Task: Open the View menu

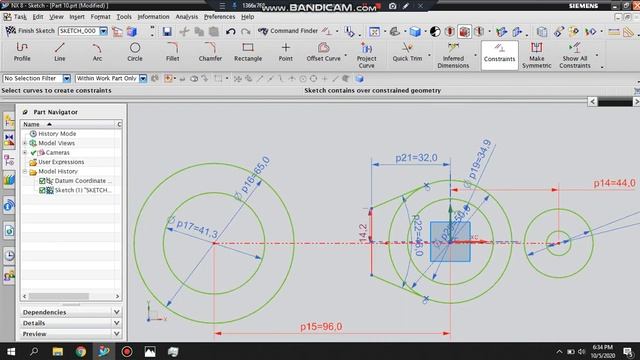Action: 56,17
